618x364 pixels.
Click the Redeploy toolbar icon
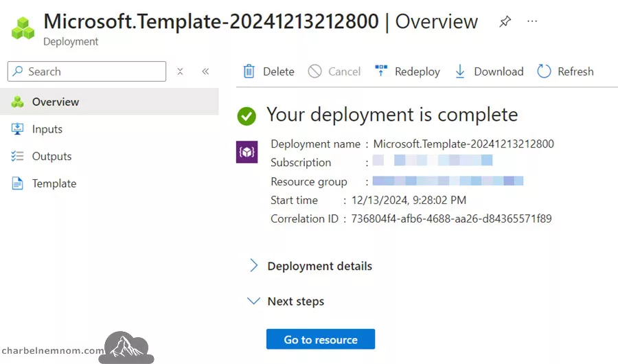click(381, 71)
